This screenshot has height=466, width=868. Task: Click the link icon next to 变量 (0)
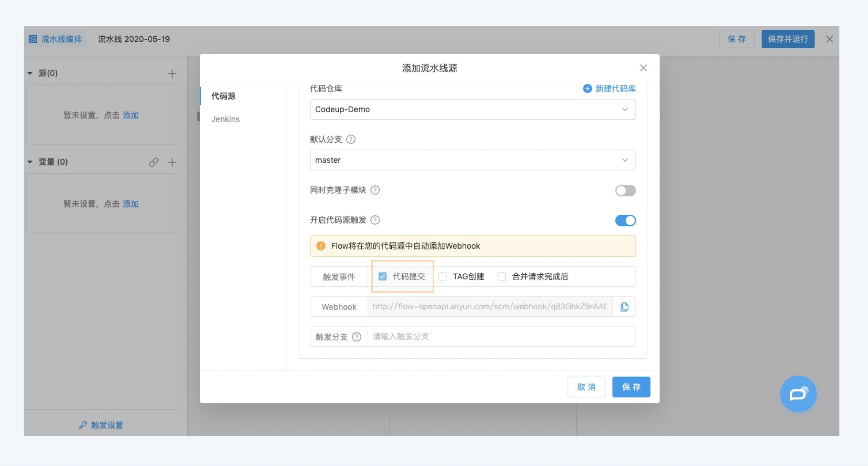154,162
